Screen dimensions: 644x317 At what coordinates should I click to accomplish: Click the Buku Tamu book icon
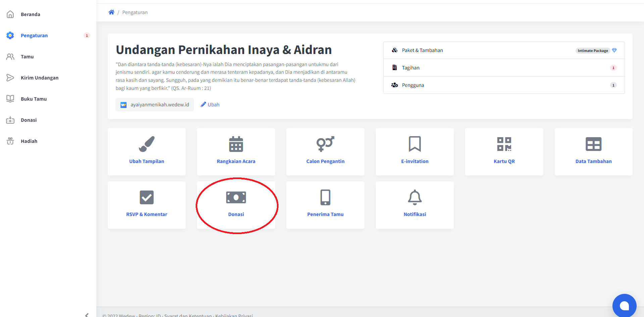pos(10,99)
